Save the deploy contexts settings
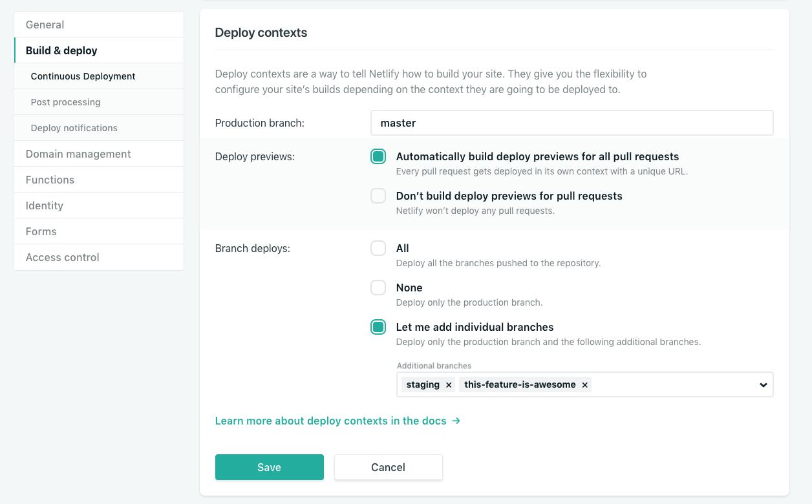This screenshot has height=504, width=812. tap(269, 467)
